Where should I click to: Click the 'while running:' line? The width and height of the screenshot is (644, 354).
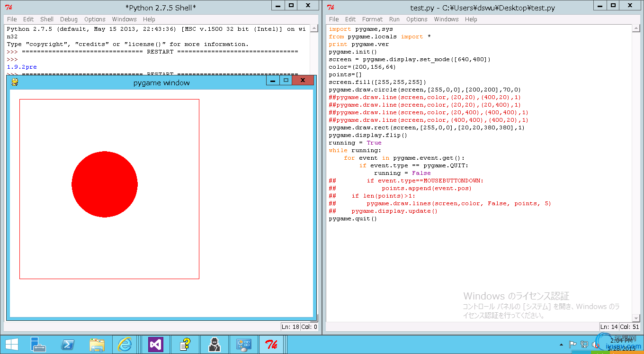355,150
